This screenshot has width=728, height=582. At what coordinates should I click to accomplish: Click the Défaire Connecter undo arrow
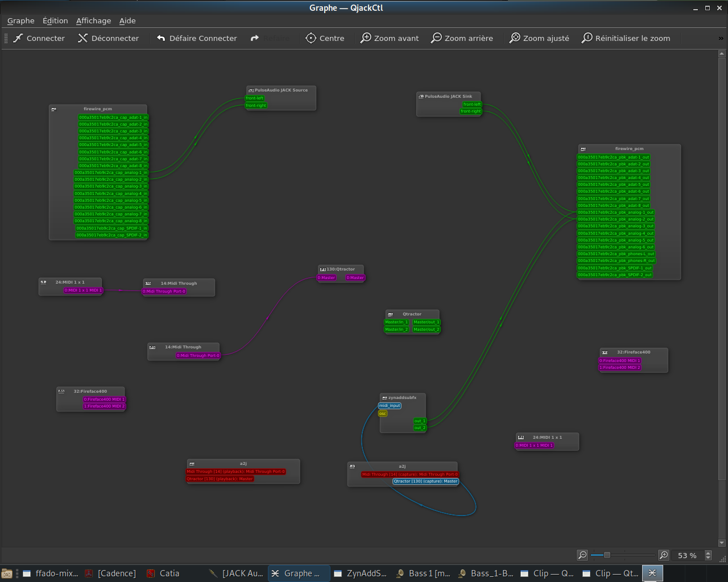tap(161, 38)
